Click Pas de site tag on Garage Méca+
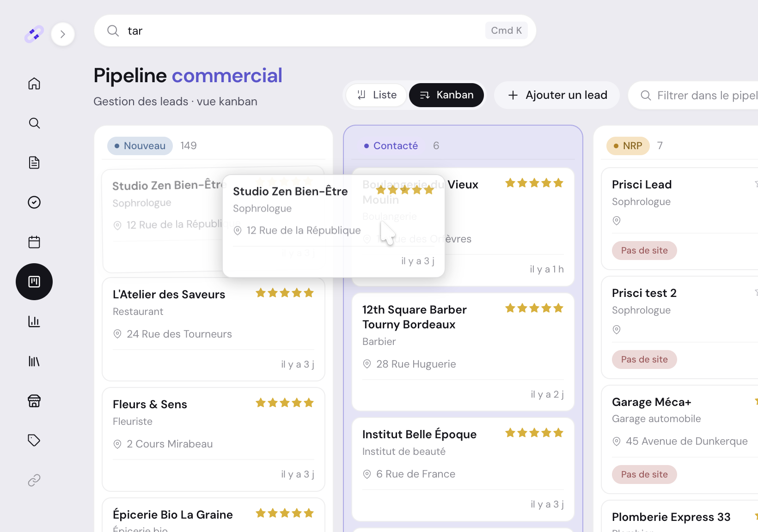758x532 pixels. (x=644, y=475)
